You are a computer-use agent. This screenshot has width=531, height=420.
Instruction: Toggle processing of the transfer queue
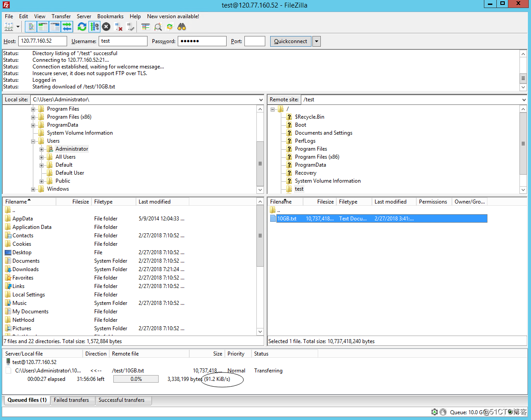(94, 27)
